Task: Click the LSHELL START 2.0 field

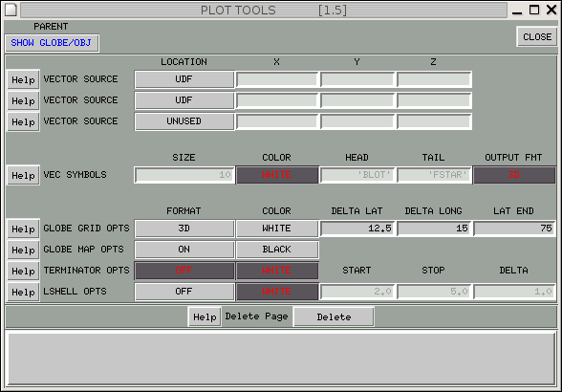Action: point(357,292)
